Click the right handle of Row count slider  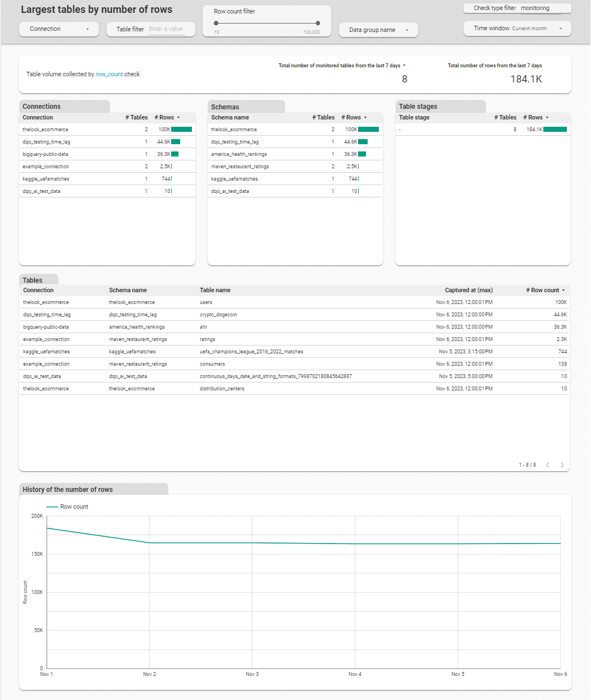[318, 24]
